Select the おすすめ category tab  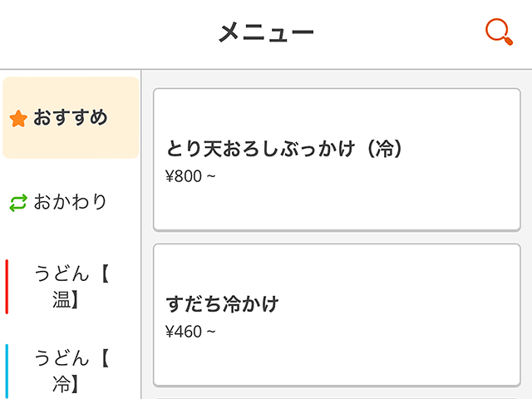coord(71,118)
